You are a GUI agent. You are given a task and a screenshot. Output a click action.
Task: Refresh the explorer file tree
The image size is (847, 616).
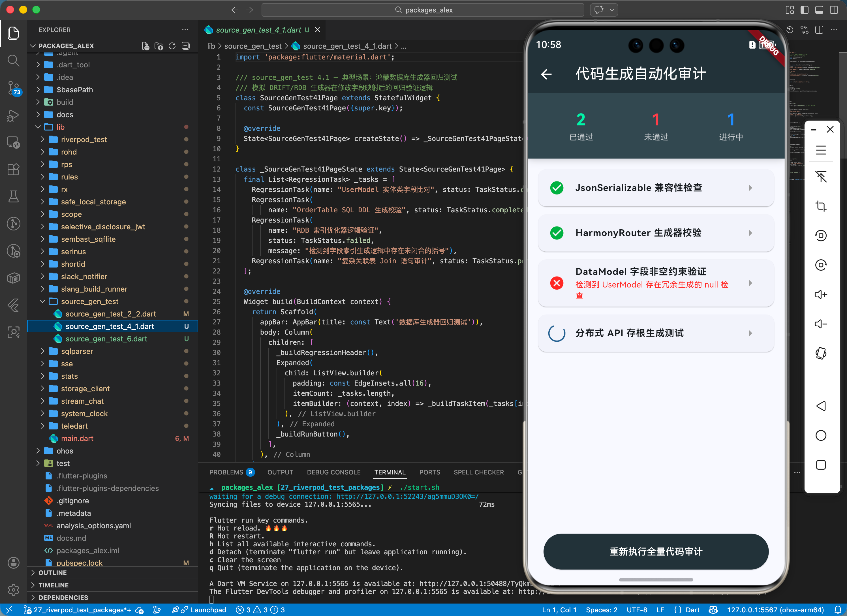tap(172, 46)
